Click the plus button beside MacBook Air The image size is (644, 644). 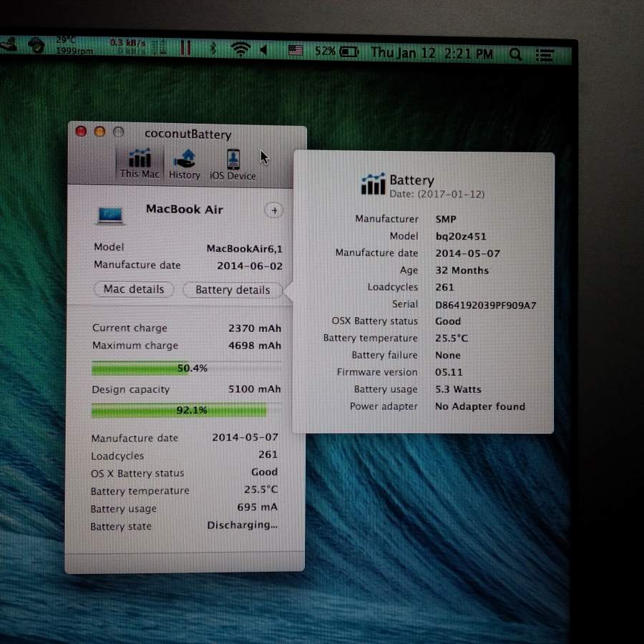[x=274, y=210]
